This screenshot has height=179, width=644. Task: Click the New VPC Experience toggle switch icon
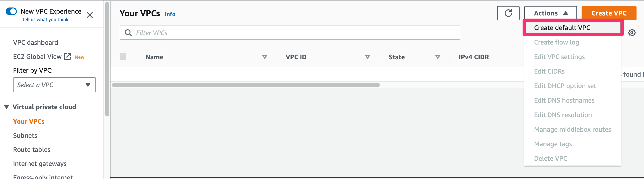tap(11, 11)
